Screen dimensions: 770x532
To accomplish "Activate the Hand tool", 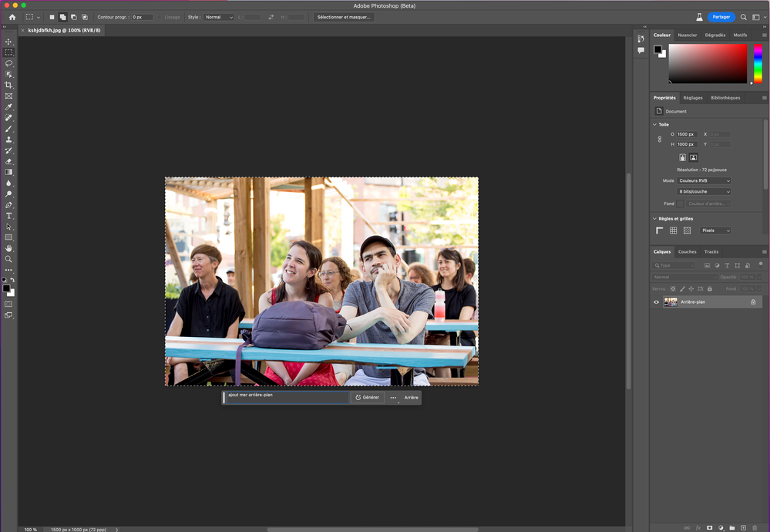I will point(8,248).
